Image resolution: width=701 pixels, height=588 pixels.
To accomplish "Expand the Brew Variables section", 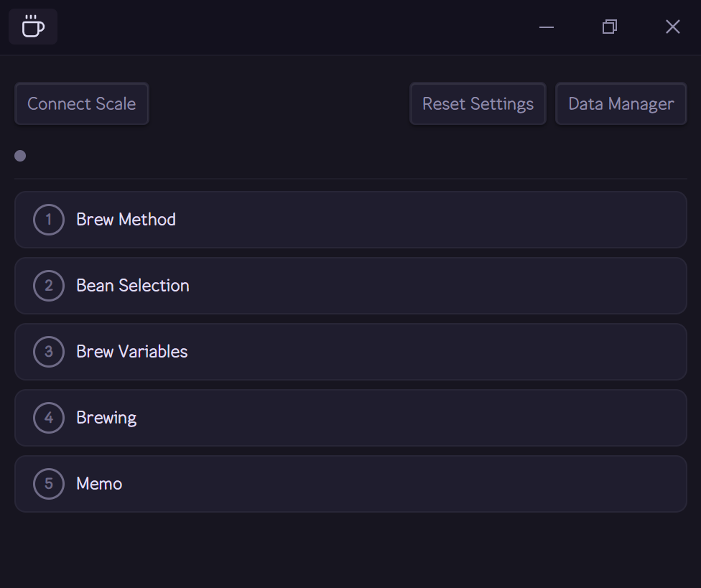I will point(350,352).
